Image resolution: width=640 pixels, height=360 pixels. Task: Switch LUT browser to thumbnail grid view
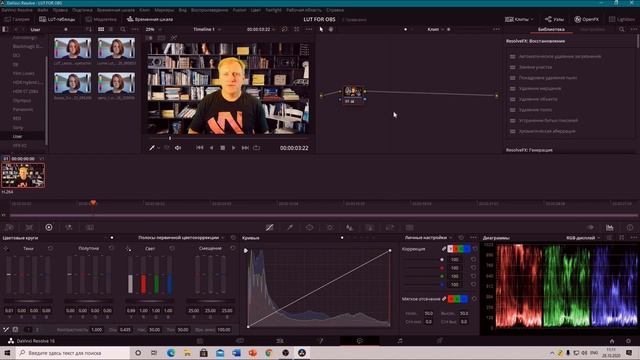(101, 29)
